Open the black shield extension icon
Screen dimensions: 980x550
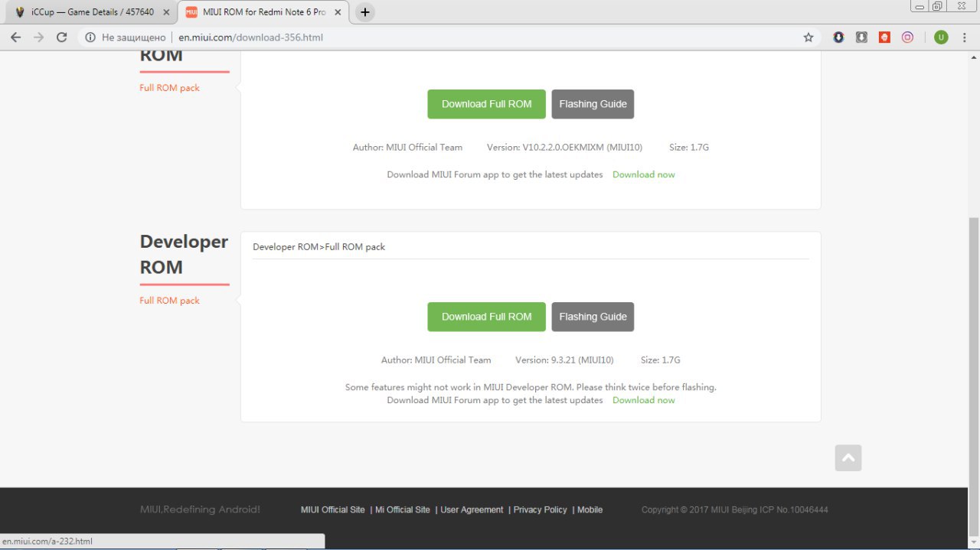click(x=838, y=37)
